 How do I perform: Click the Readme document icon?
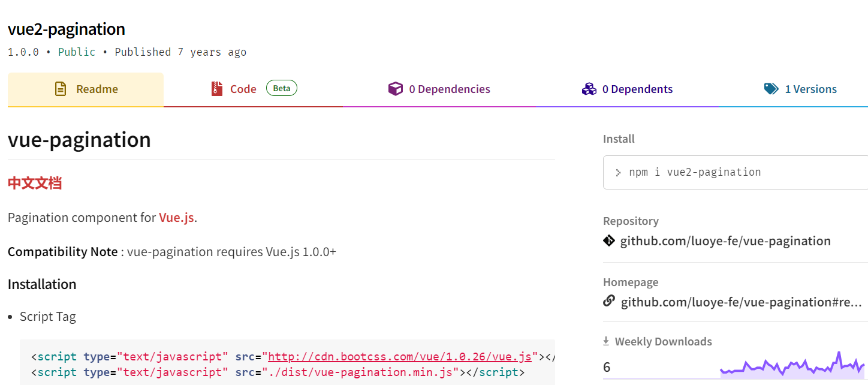(x=60, y=88)
